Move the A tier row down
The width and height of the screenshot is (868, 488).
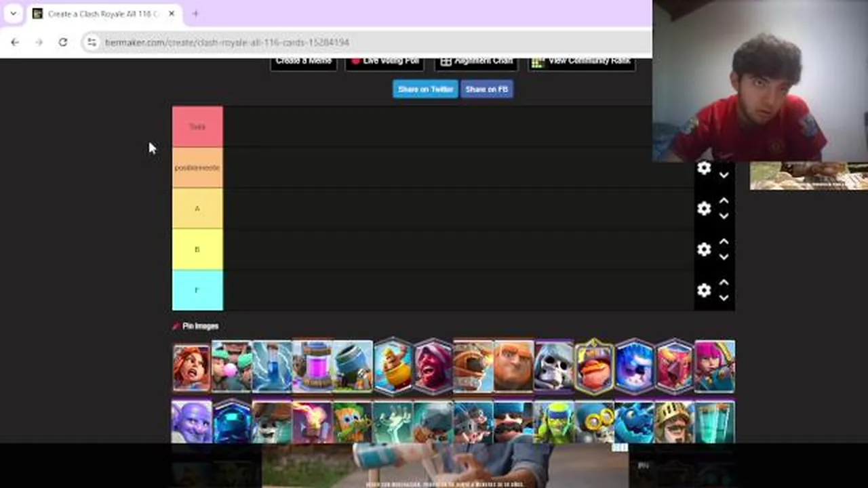(724, 216)
